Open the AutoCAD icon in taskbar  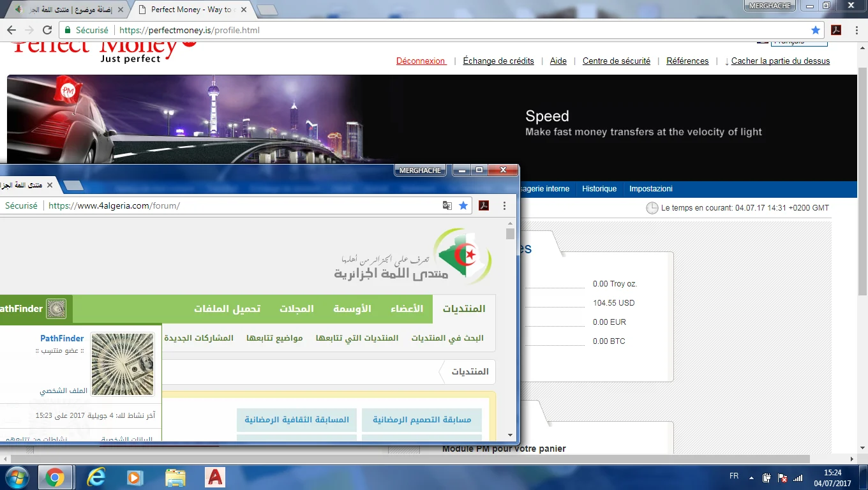click(x=215, y=477)
